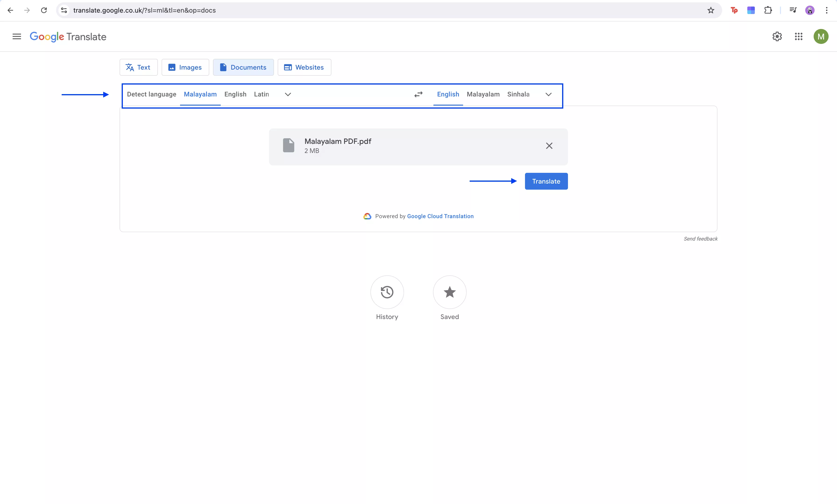Click the blue Translate button

[546, 181]
